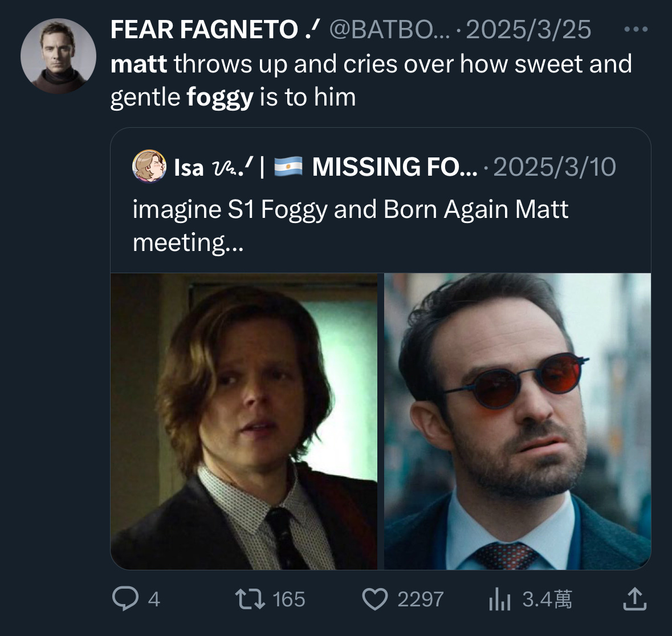The image size is (672, 636).
Task: Select the Isa display name in quote
Action: click(188, 167)
